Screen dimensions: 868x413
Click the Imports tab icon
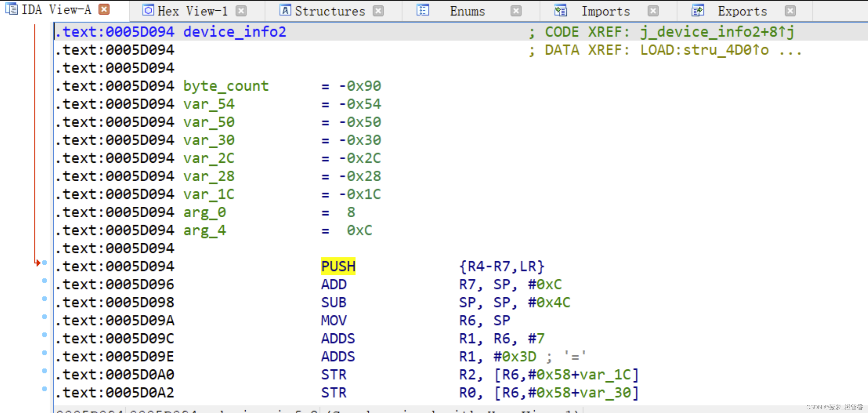coord(560,11)
